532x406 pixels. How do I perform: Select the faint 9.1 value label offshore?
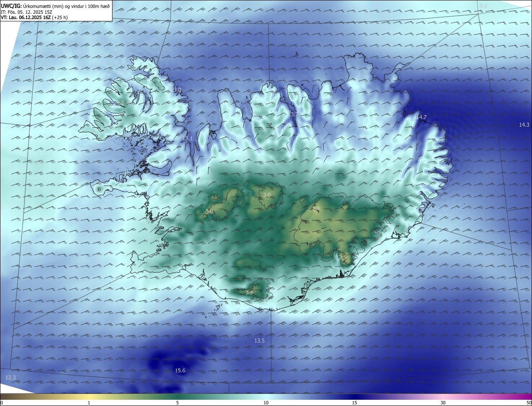[x=38, y=163]
